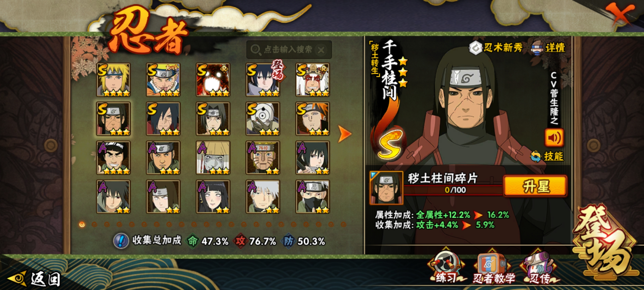Select the Minato ninja portrait
Viewport: 644px width, 290px height.
pyautogui.click(x=114, y=80)
